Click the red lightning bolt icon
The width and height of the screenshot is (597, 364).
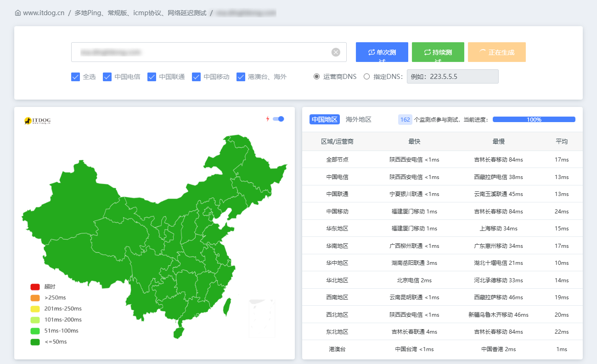(268, 119)
